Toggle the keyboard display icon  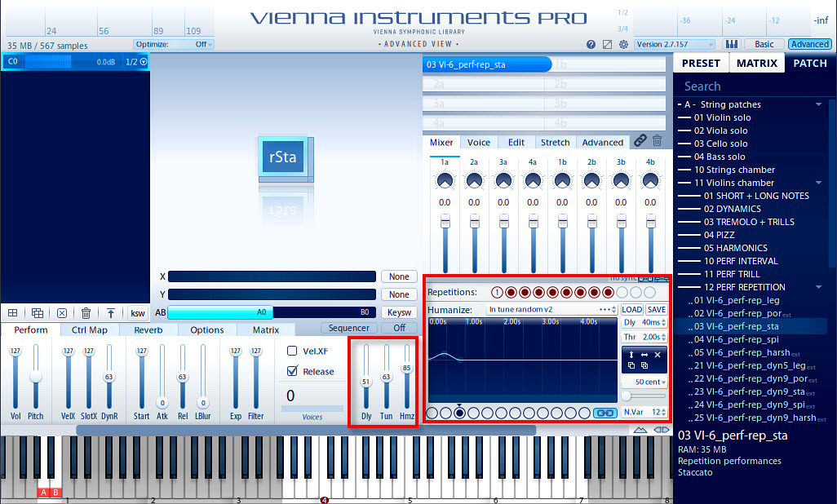[731, 44]
